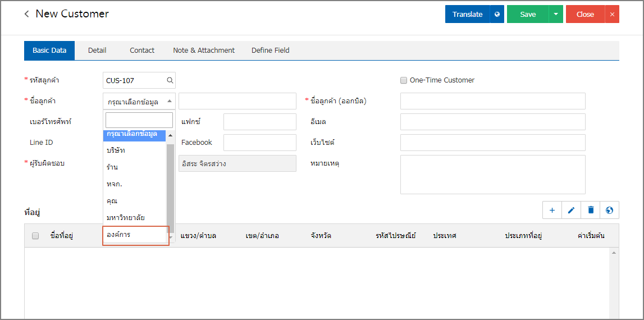Select มหาวิทยาลัย from the prefix list

click(x=134, y=217)
